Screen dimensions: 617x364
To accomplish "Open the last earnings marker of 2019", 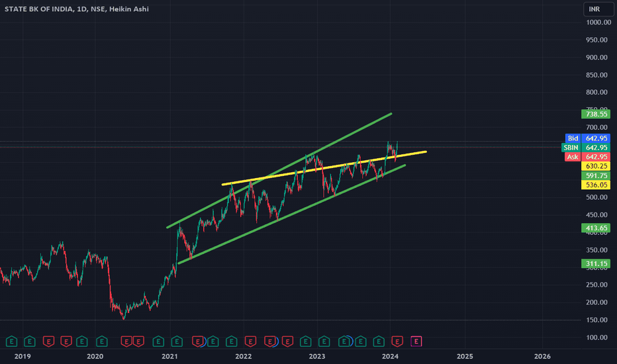I will [x=82, y=341].
